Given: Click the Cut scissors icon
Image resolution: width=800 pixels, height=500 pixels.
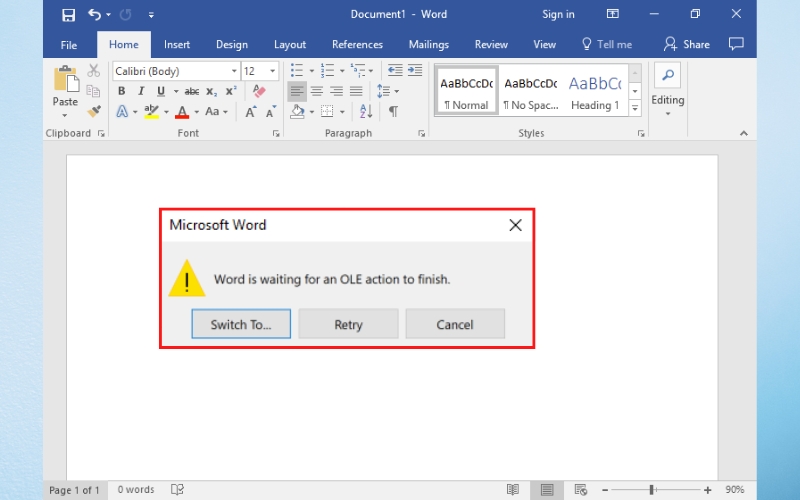Looking at the screenshot, I should click(94, 71).
